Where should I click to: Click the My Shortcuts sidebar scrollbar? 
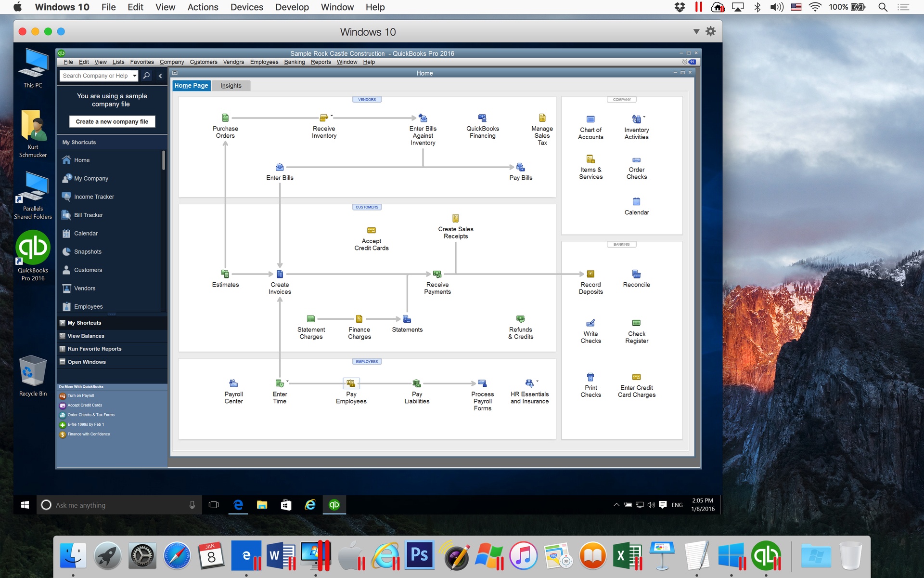164,160
